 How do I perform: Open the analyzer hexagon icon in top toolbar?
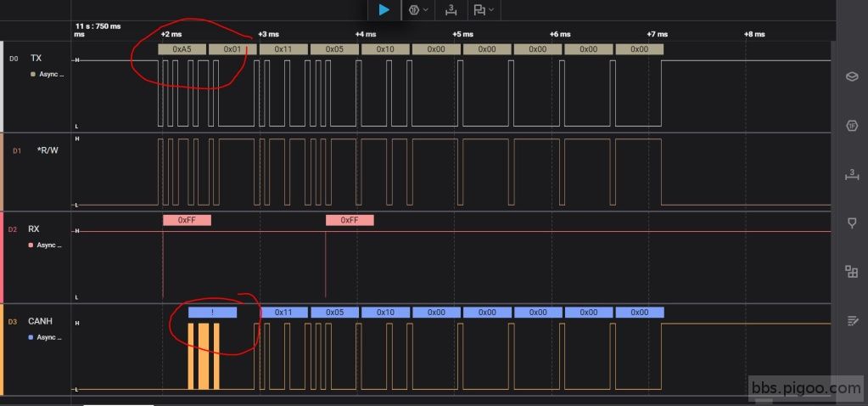[x=413, y=10]
